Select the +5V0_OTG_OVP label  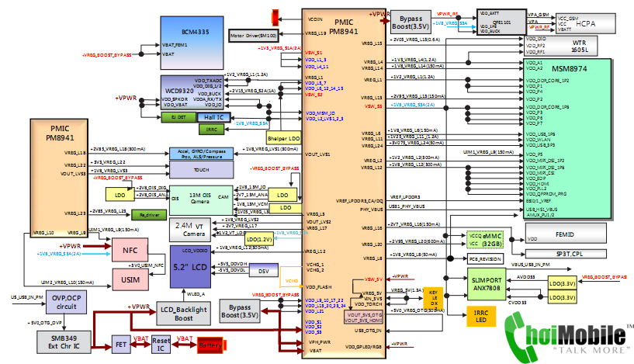[x=44, y=323]
